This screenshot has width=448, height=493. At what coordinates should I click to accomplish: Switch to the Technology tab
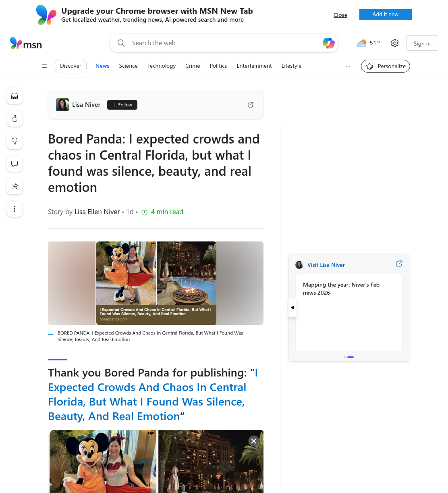coord(162,66)
